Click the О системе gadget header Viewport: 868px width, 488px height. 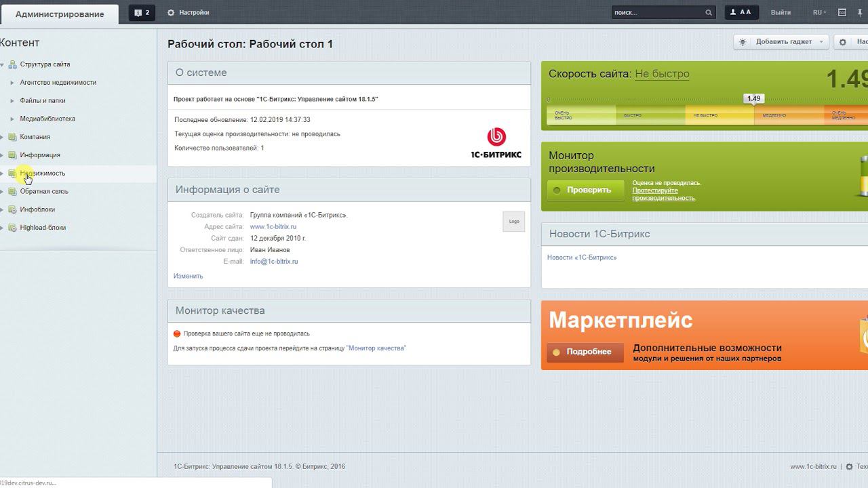coord(349,73)
